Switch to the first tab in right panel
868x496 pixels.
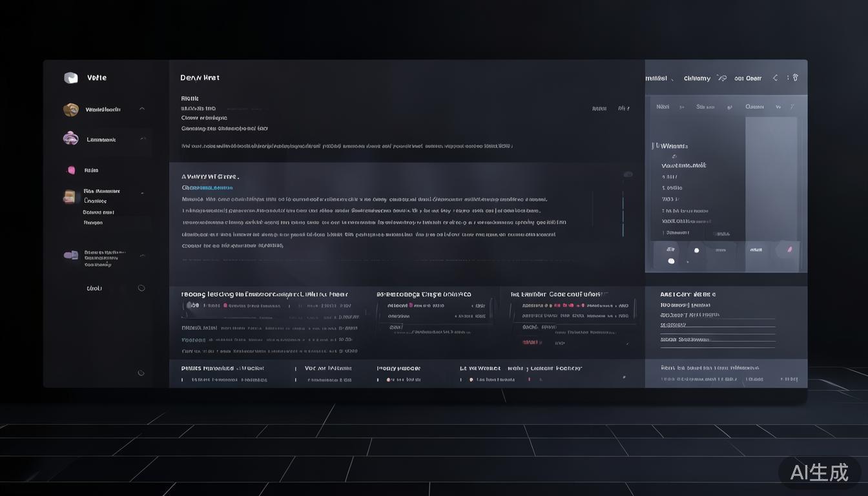tap(663, 107)
